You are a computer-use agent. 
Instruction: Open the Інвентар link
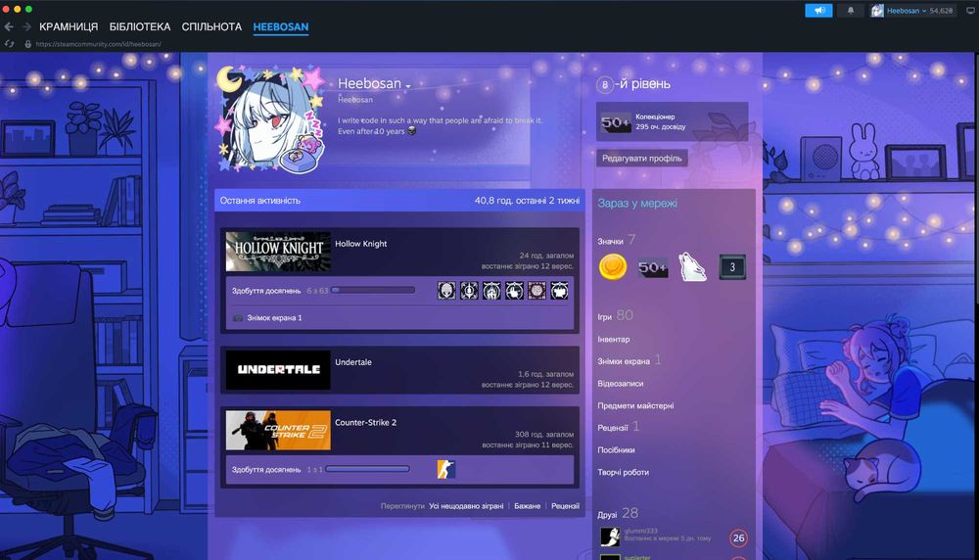pyautogui.click(x=614, y=339)
